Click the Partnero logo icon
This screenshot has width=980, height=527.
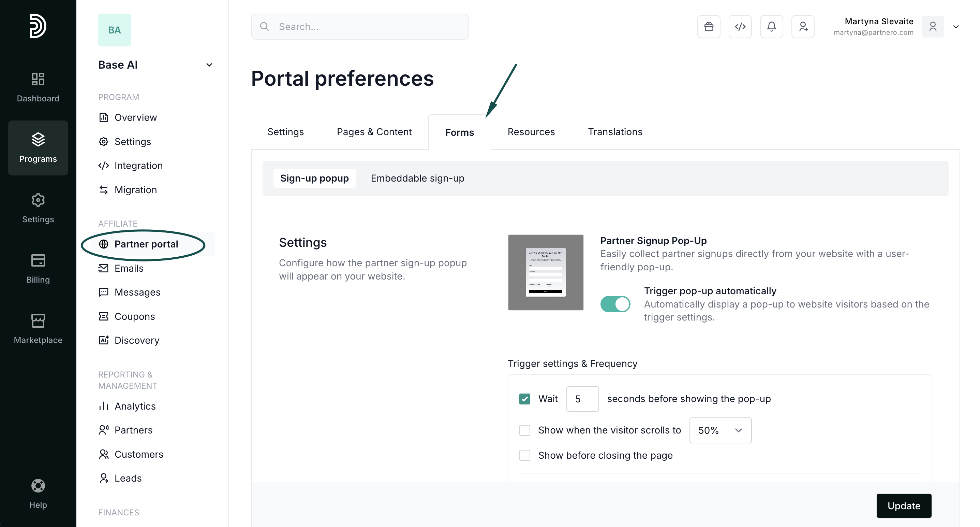(x=38, y=26)
